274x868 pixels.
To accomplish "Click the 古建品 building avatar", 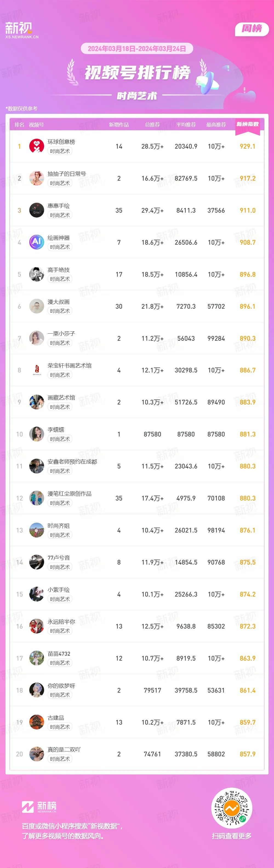I will 37,722.
